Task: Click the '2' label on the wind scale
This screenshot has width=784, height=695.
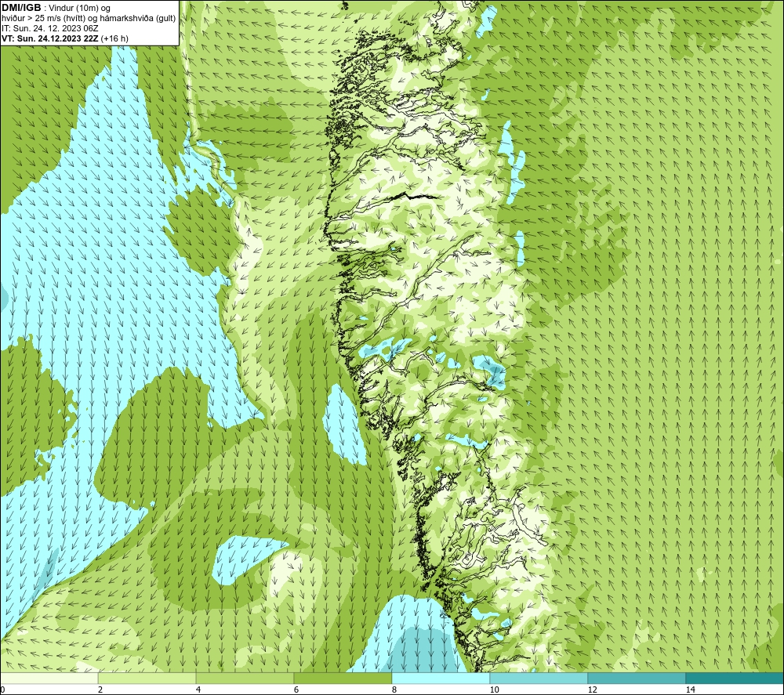Action: click(100, 690)
